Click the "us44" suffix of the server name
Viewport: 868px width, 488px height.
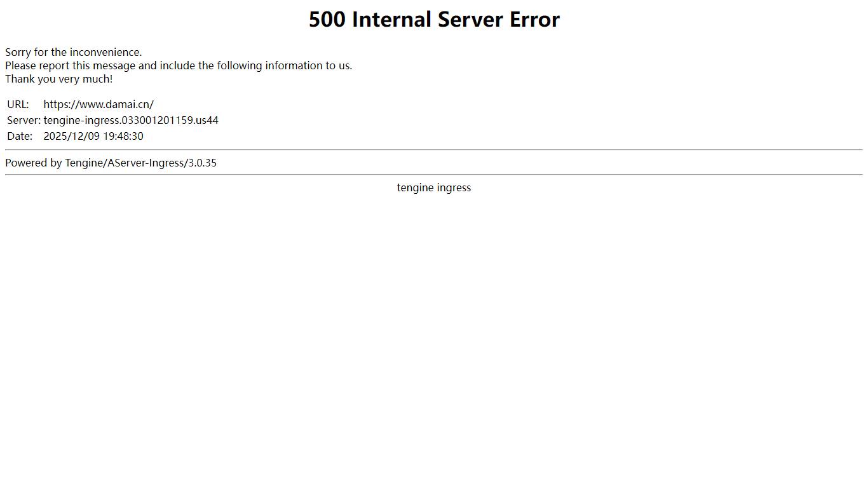[x=207, y=120]
